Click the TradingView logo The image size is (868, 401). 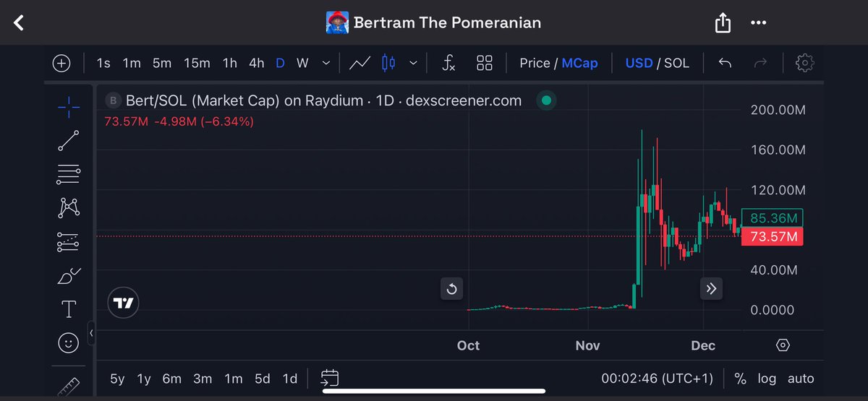point(124,303)
